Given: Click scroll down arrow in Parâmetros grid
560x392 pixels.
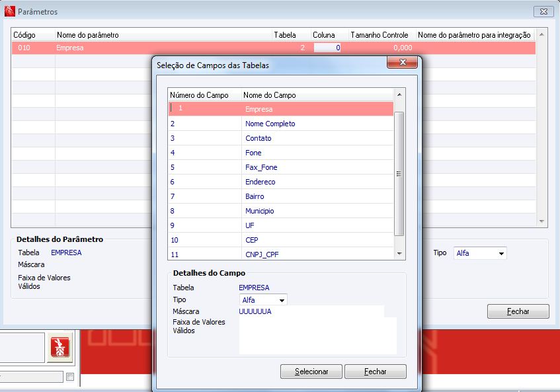Looking at the screenshot, I should (x=541, y=221).
